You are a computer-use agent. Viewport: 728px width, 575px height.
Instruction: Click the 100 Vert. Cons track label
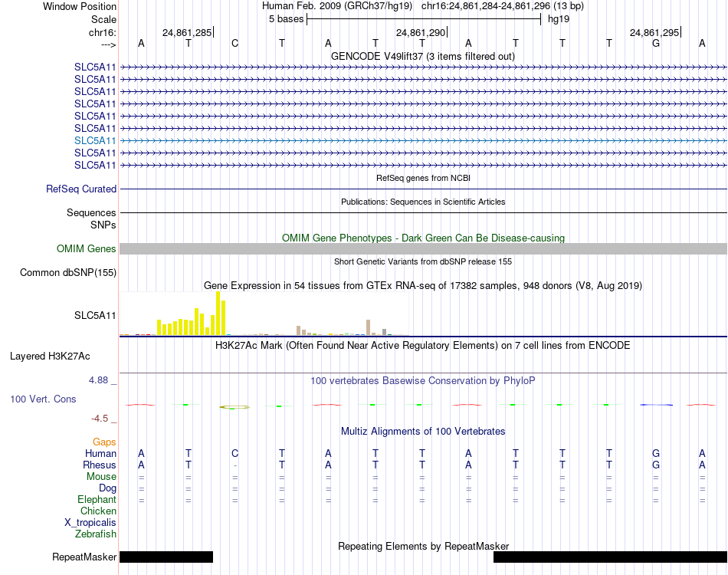pos(43,399)
